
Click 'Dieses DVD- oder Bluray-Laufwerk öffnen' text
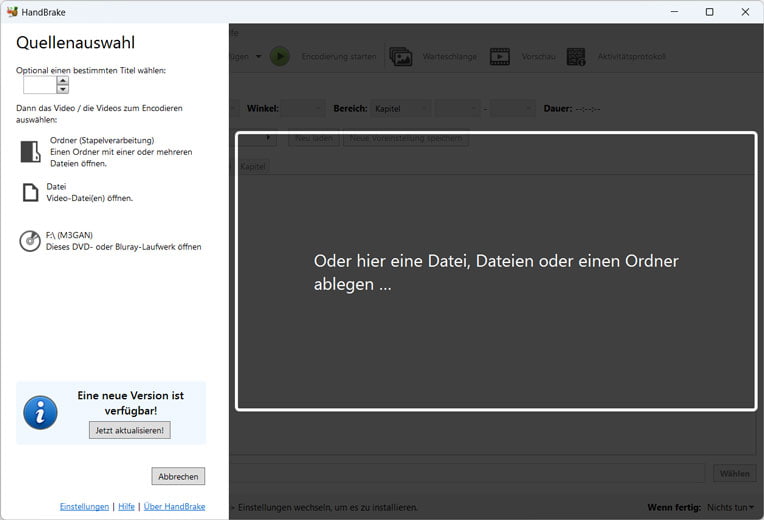click(123, 247)
